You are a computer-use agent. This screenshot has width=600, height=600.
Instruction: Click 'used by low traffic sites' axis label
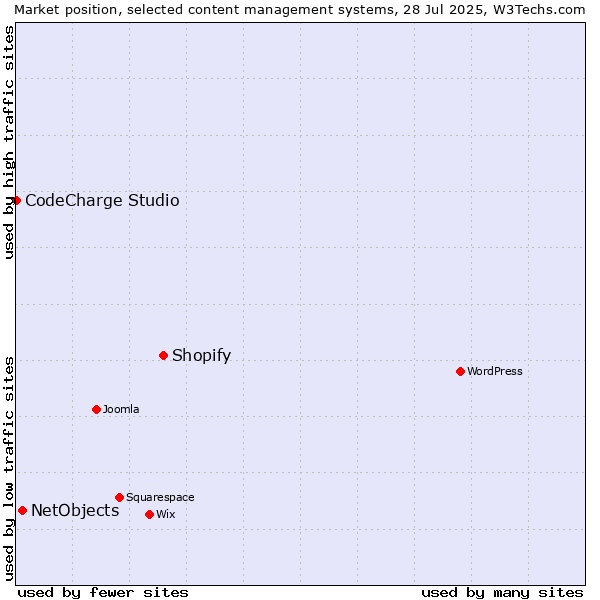coord(8,469)
